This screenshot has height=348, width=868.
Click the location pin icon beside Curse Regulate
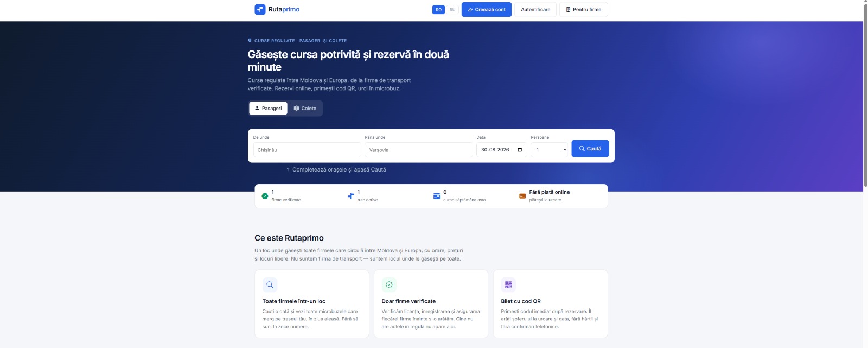[250, 41]
